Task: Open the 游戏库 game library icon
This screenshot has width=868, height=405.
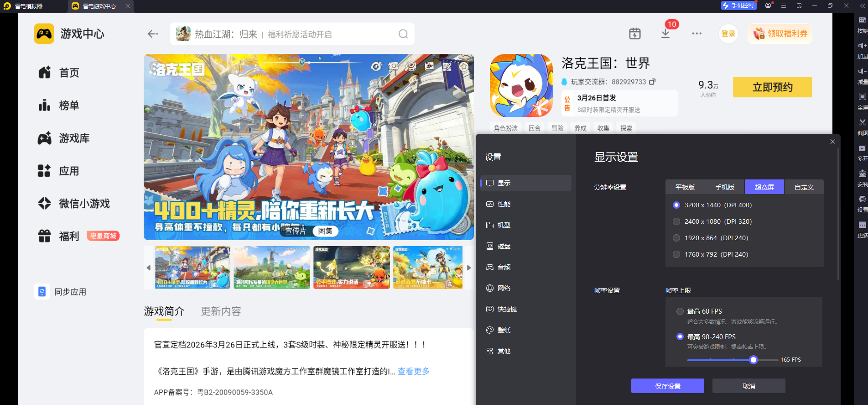Action: coord(45,138)
